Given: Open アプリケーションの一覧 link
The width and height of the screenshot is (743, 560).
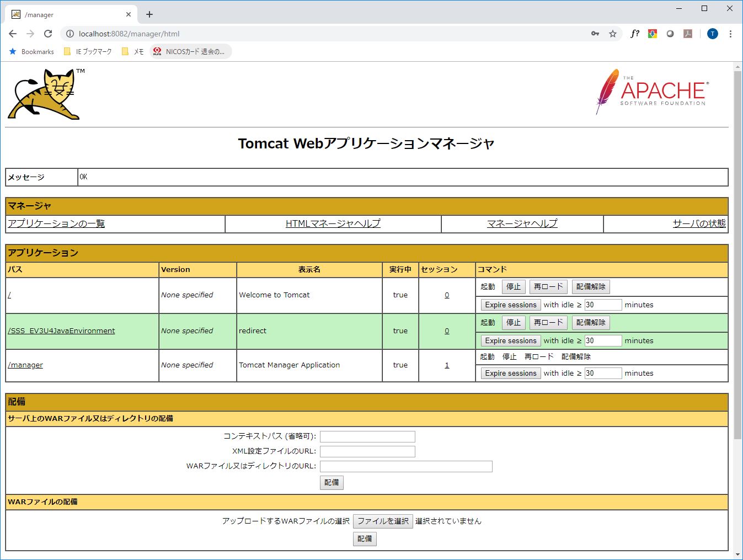Looking at the screenshot, I should click(x=56, y=223).
